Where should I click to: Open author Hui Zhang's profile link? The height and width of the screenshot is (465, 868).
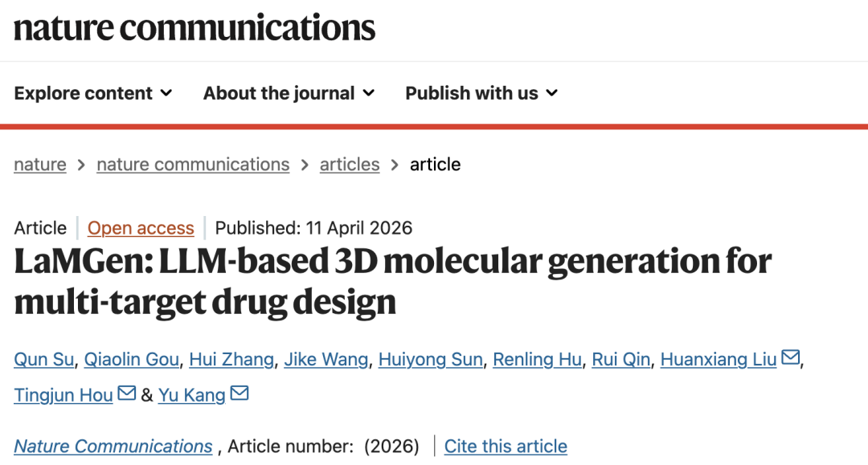coord(231,359)
